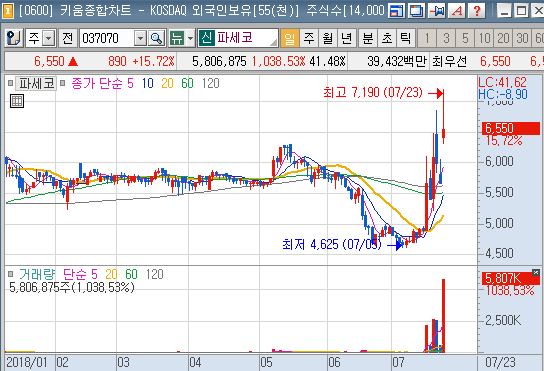Click the HC:-8.90 indicator text

(x=503, y=94)
